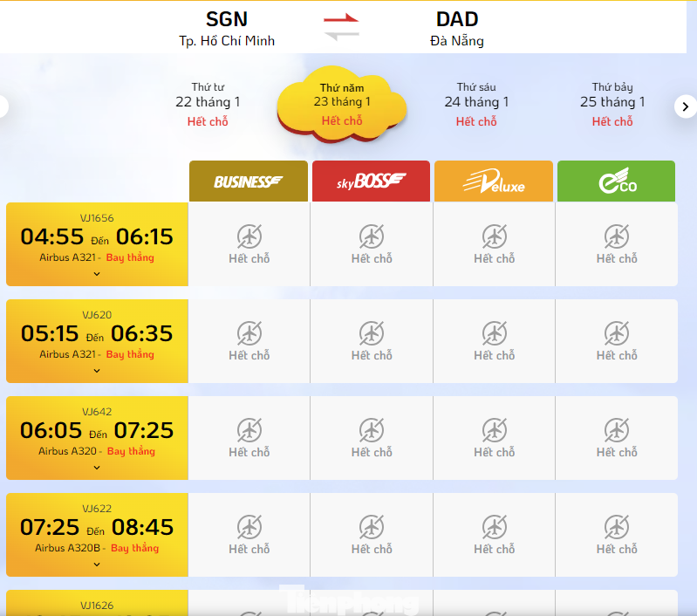Click sold-out plane icon for VJ620 SkyBoss

click(x=372, y=332)
